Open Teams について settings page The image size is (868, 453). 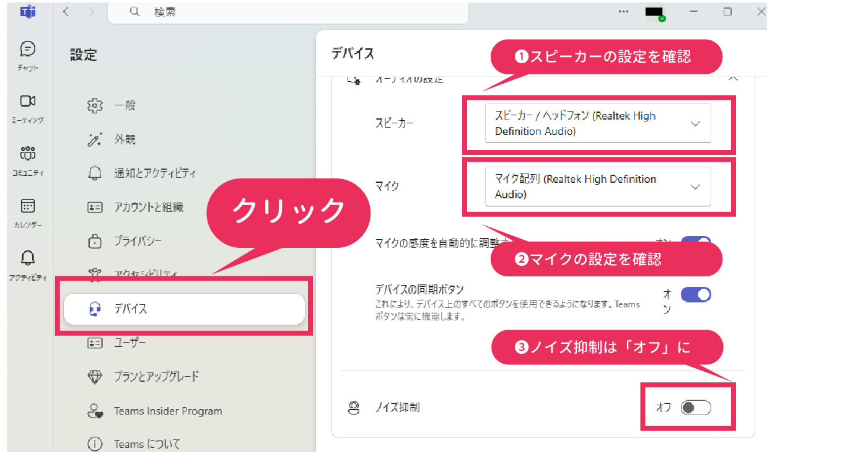point(147,444)
